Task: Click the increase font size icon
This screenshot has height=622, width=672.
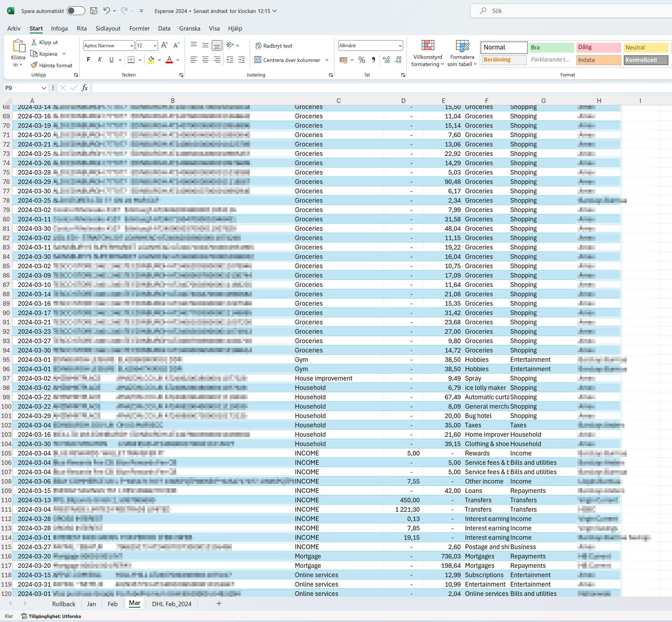Action: pos(164,45)
